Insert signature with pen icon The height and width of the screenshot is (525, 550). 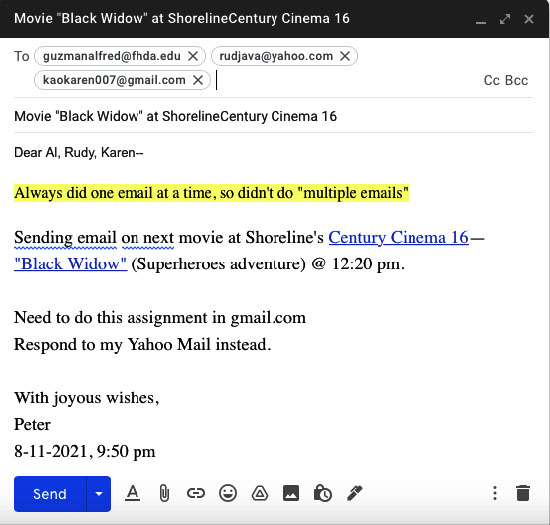point(355,493)
